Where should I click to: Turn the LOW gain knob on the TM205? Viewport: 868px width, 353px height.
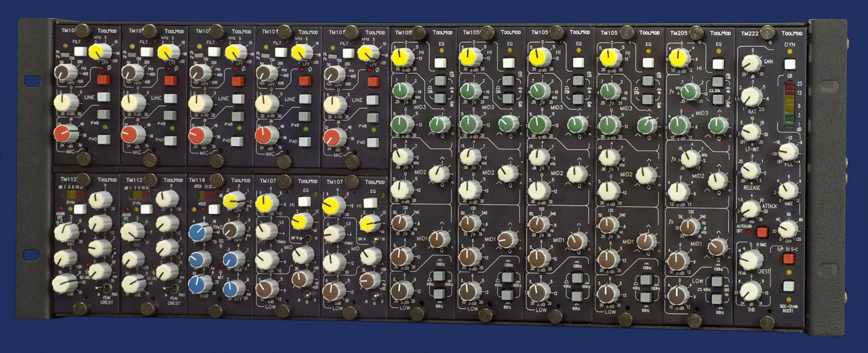679,295
